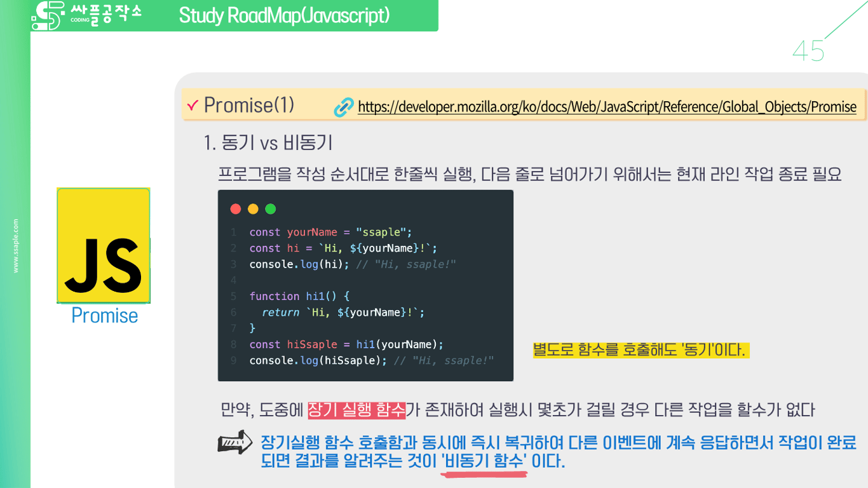Click the yellow color swatch of the JS badge
The width and height of the screenshot is (868, 488).
coord(103,210)
